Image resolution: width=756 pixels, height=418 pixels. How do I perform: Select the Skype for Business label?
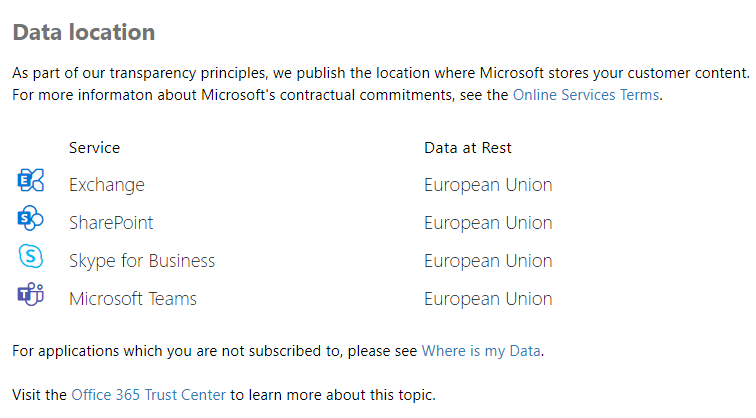142,261
